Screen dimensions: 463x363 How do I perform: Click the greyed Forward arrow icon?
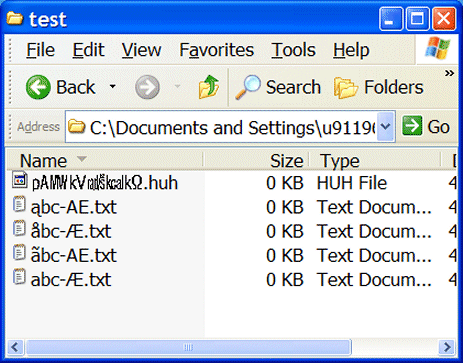pyautogui.click(x=147, y=87)
